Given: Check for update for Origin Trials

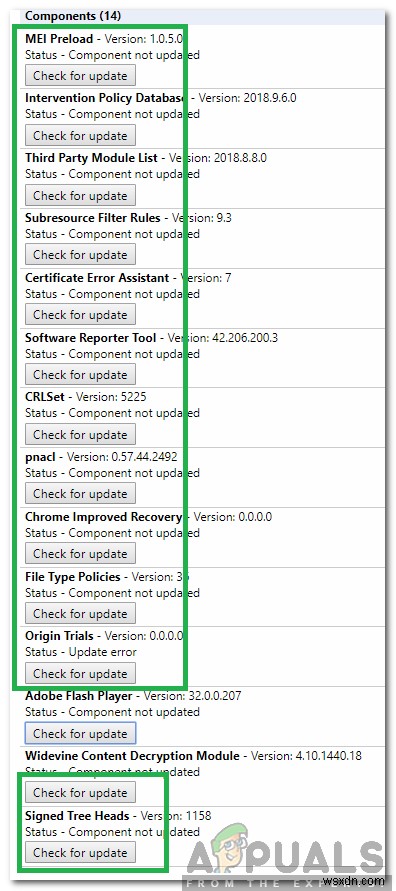Looking at the screenshot, I should (x=80, y=674).
